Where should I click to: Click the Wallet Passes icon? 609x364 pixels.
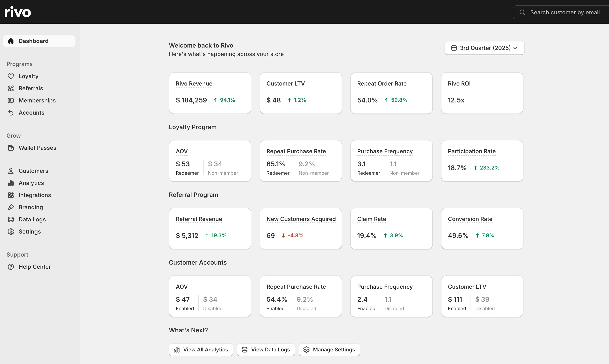[11, 148]
